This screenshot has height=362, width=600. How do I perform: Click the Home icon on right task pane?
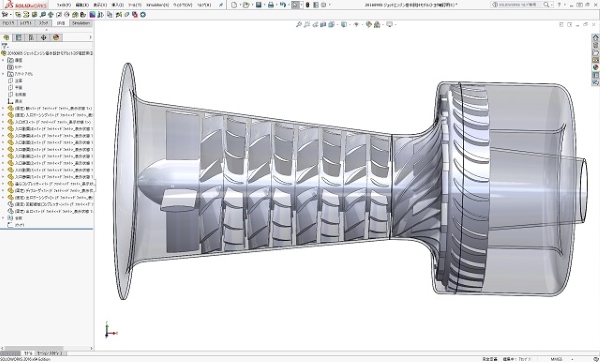click(x=595, y=38)
